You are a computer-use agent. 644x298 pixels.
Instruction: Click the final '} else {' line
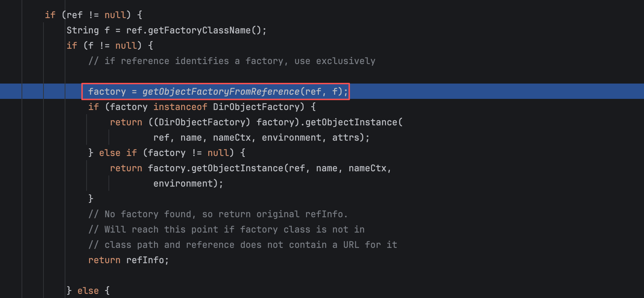click(88, 291)
